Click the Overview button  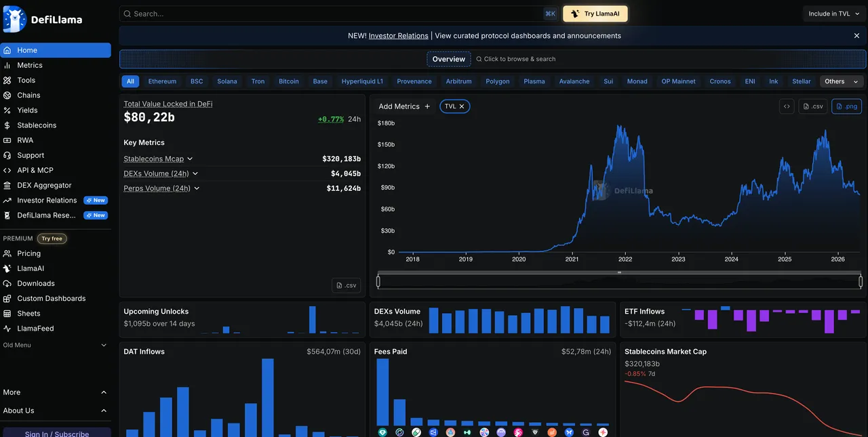[x=449, y=59]
